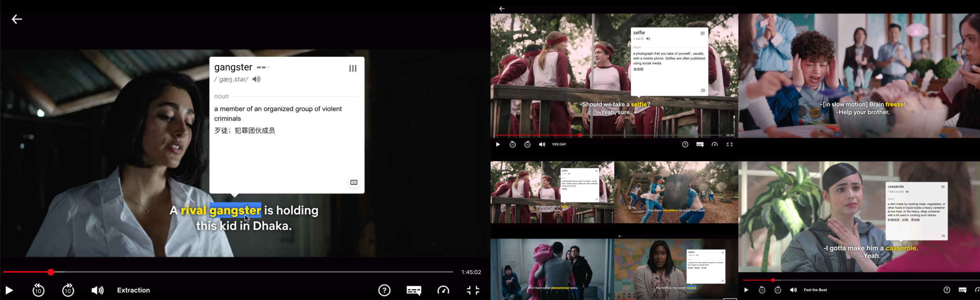The height and width of the screenshot is (300, 980).
Task: Click the three-bars icon in gangster popup
Action: coord(353,68)
